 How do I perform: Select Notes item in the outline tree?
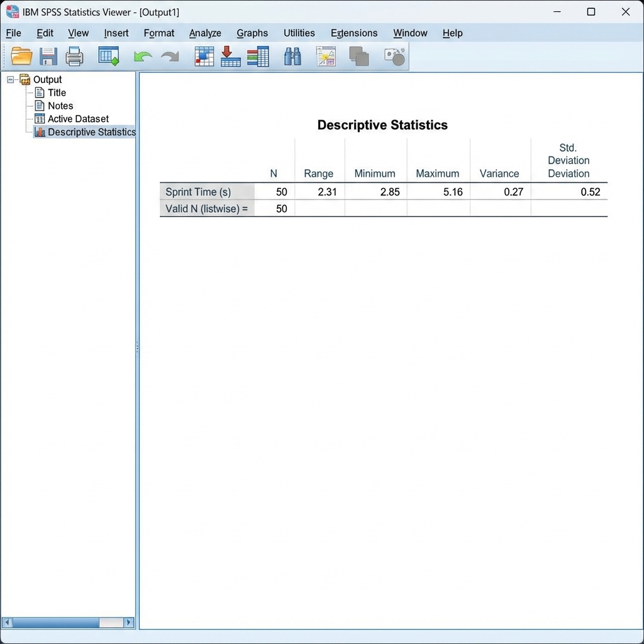coord(60,106)
